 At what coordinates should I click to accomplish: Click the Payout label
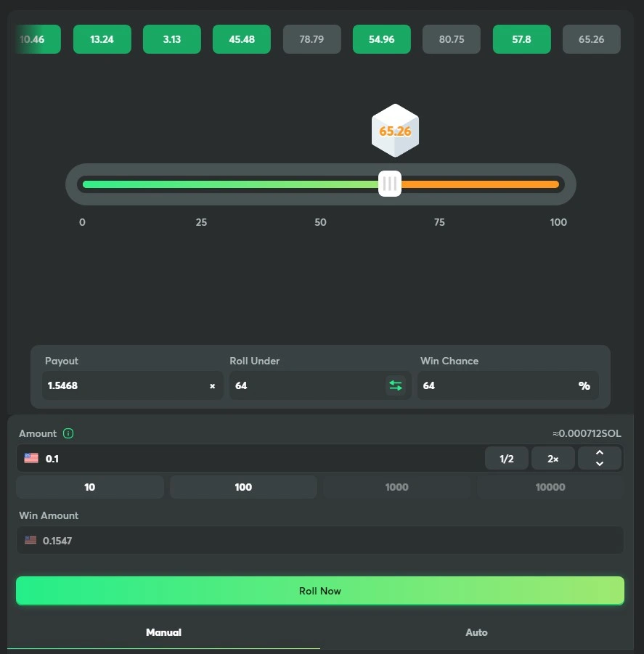tap(61, 361)
